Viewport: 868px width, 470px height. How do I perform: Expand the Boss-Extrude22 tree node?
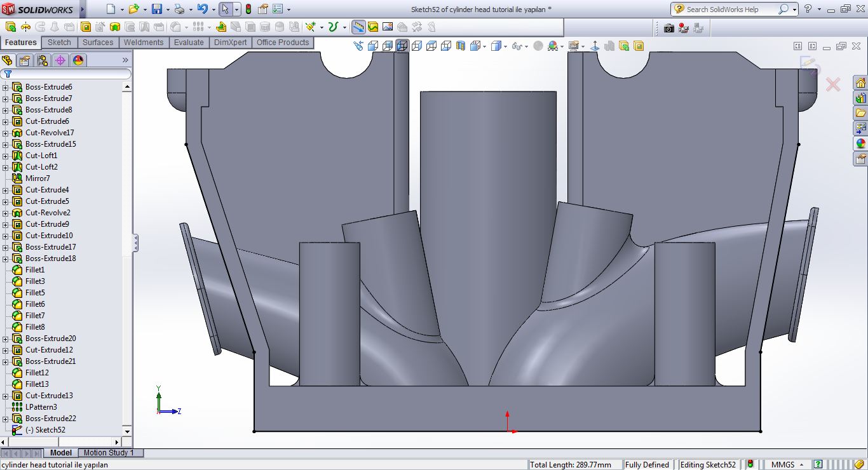[5, 419]
